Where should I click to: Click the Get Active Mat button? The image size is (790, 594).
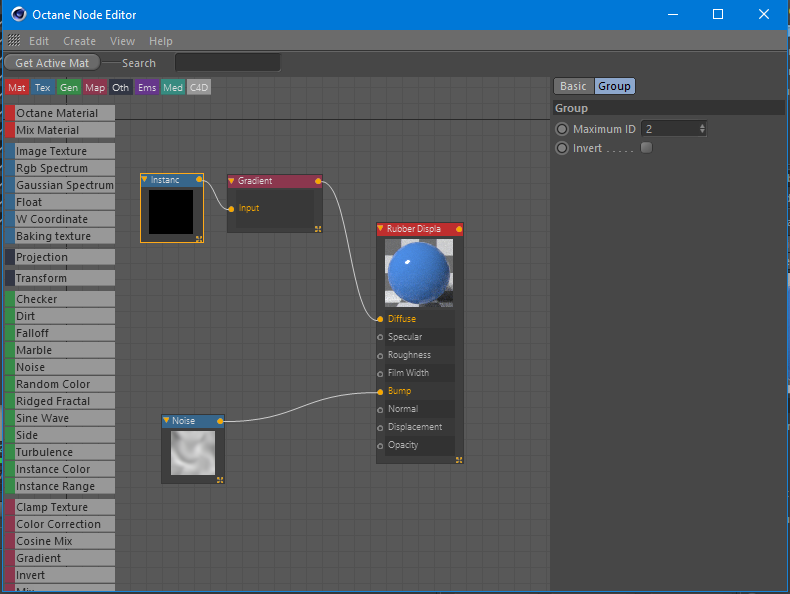pos(52,63)
